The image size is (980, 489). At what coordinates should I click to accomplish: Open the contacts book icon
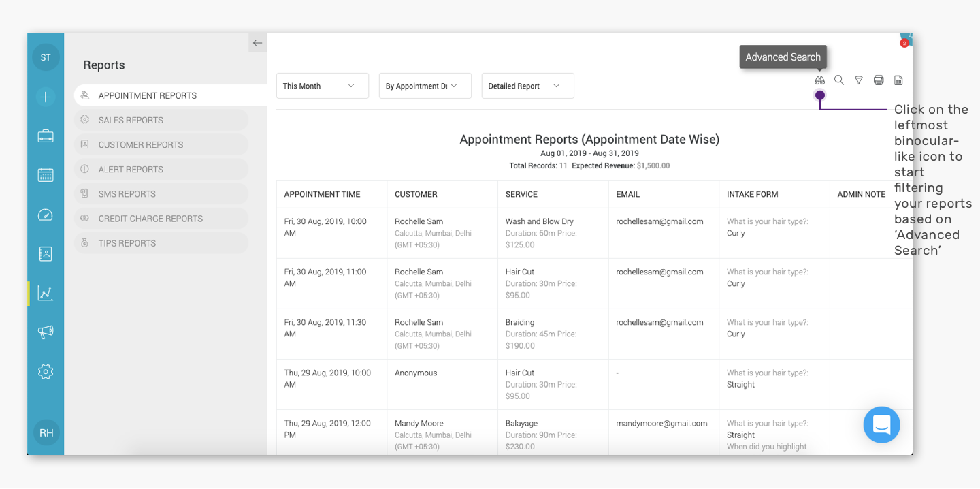tap(46, 254)
